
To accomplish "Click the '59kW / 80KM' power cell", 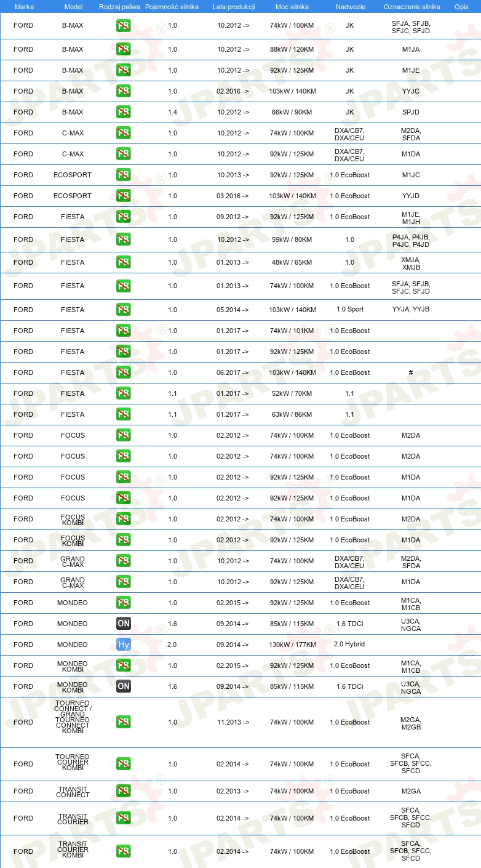I will click(x=291, y=239).
